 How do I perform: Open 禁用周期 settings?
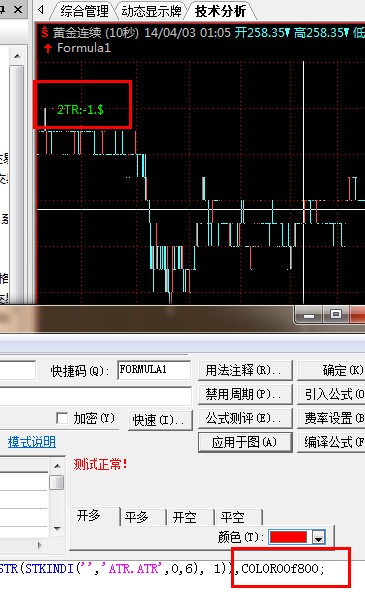(245, 394)
